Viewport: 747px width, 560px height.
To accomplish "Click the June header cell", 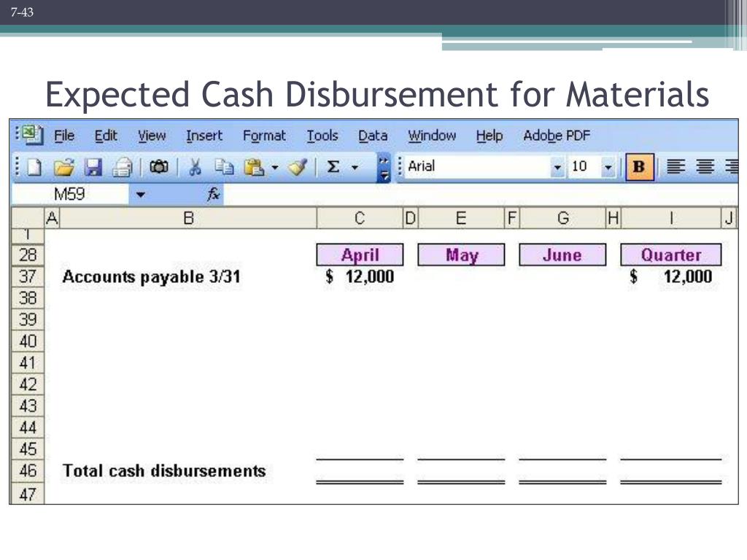I will pos(562,254).
